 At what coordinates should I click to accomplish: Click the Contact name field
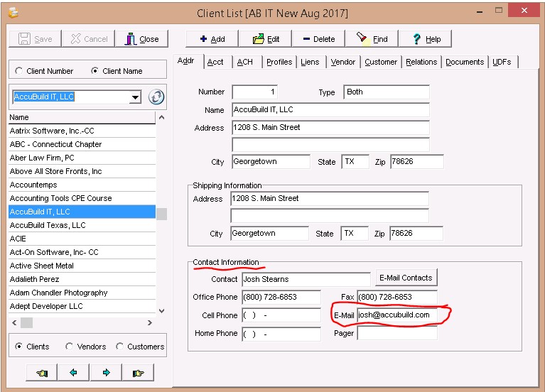click(x=306, y=279)
